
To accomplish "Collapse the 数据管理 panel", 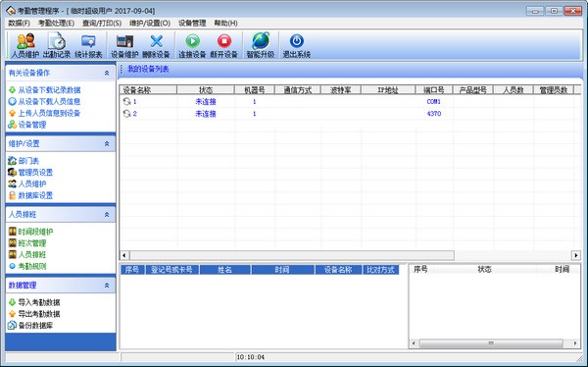I will (x=107, y=286).
